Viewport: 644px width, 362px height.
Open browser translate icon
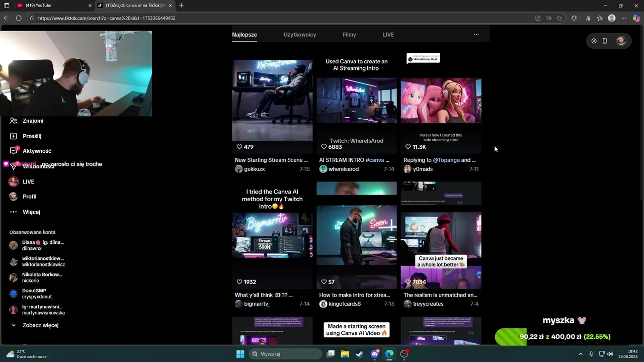click(x=549, y=18)
